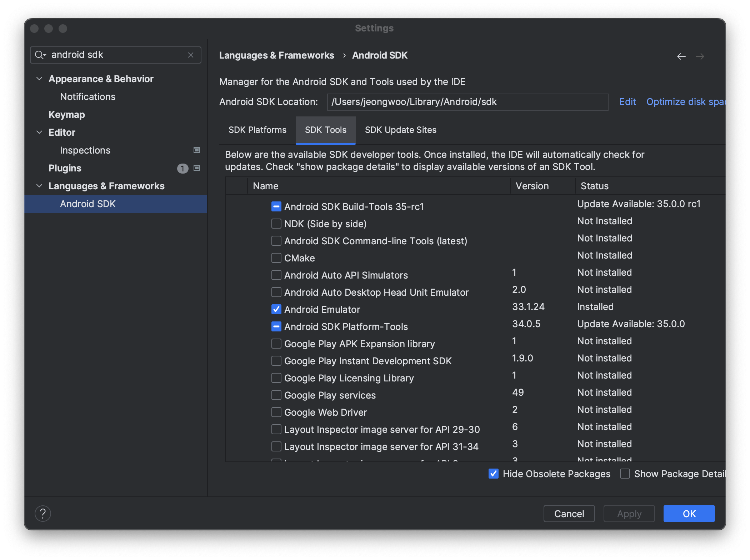Check Show Package Details option

(x=625, y=474)
